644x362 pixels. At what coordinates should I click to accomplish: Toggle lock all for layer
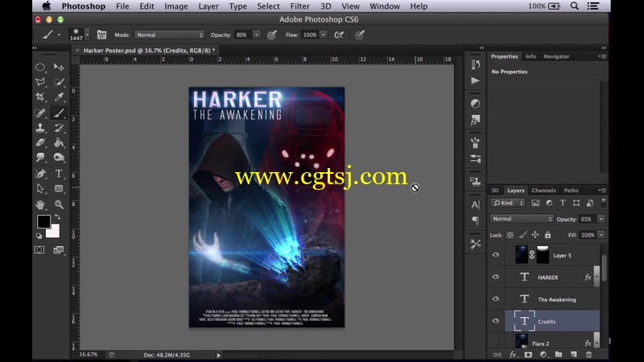[x=547, y=235]
